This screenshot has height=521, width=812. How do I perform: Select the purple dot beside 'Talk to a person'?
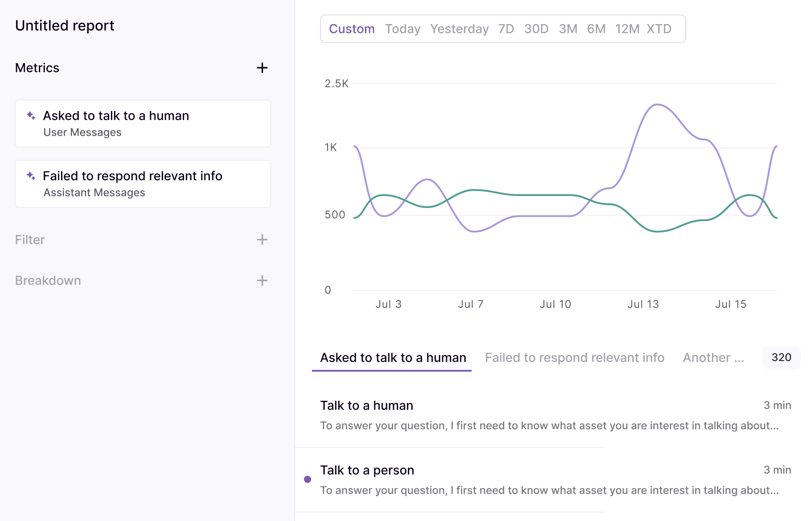(x=308, y=479)
